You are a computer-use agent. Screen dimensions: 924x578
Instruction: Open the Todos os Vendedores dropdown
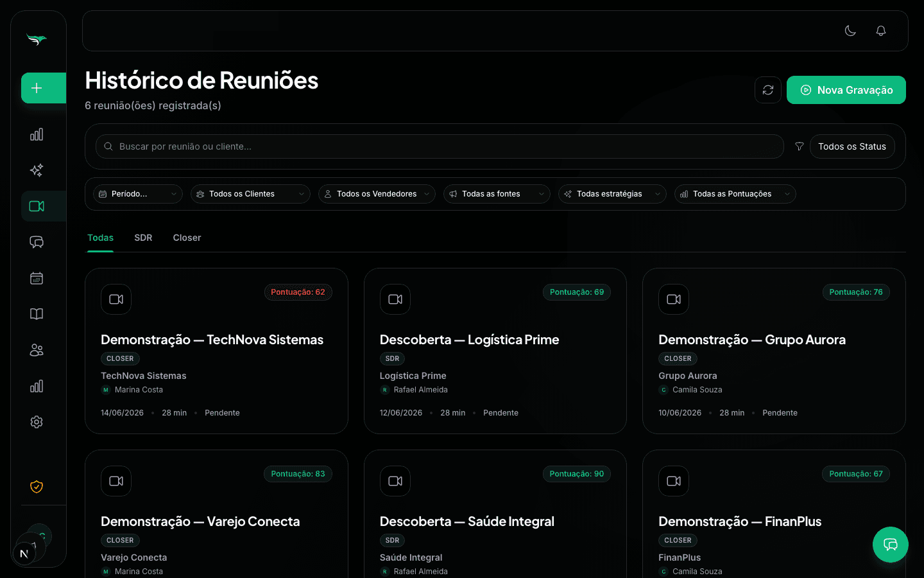(x=377, y=194)
